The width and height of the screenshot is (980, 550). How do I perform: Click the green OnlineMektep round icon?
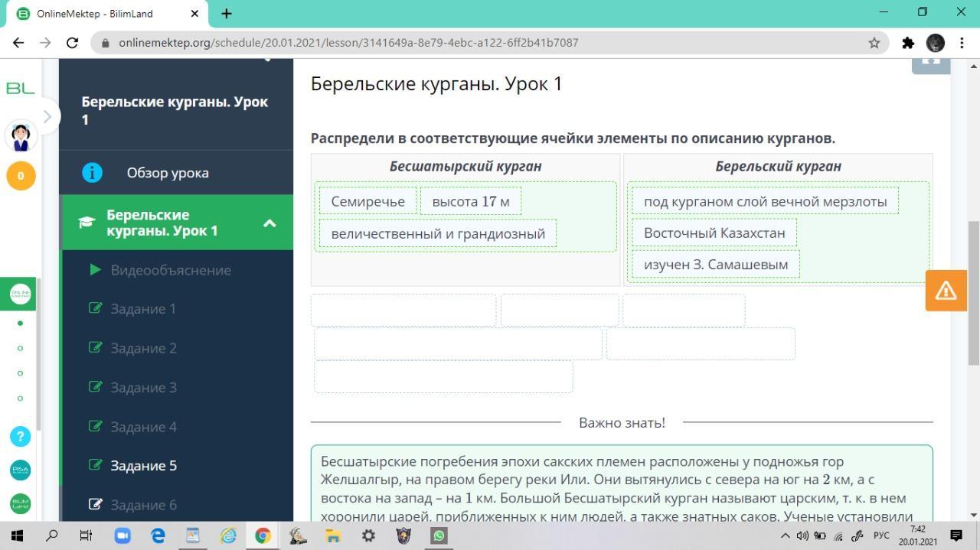pos(21,295)
